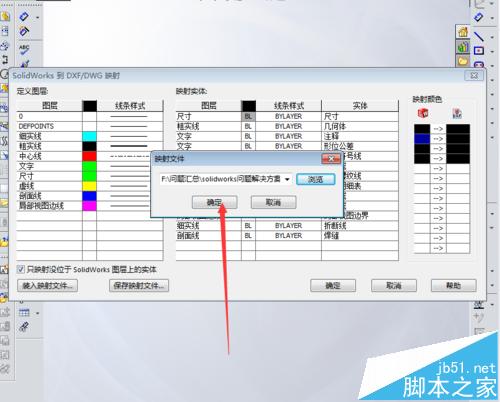Select the 0 layer row in 定义图层

tap(49, 116)
